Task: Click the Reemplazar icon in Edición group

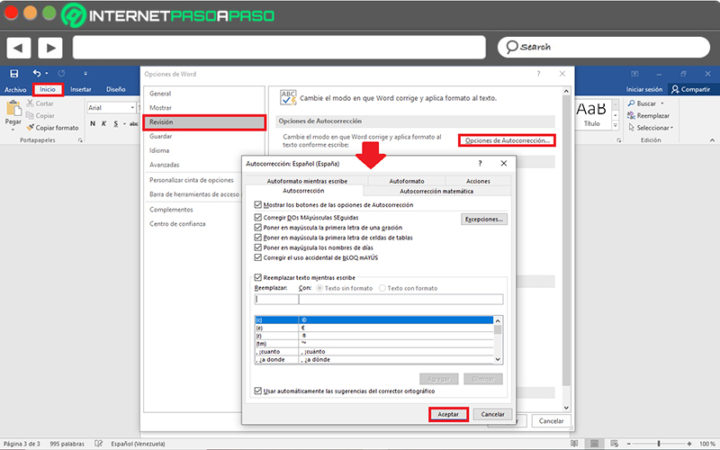Action: coord(631,116)
